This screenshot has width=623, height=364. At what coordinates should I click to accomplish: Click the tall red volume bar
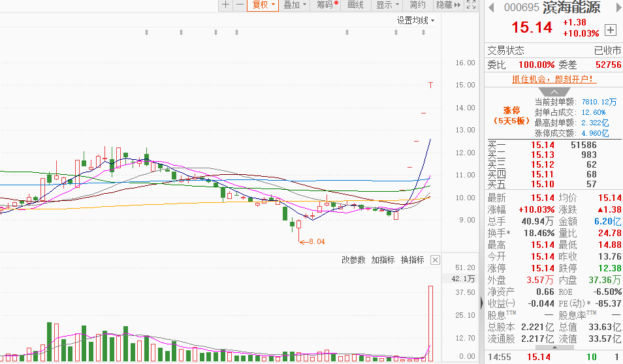coord(430,322)
